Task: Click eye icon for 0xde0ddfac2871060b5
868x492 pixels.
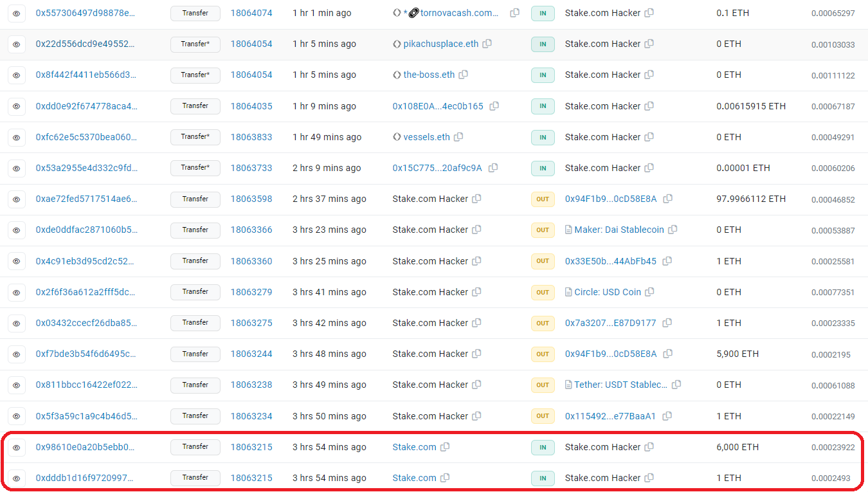Action: 17,230
